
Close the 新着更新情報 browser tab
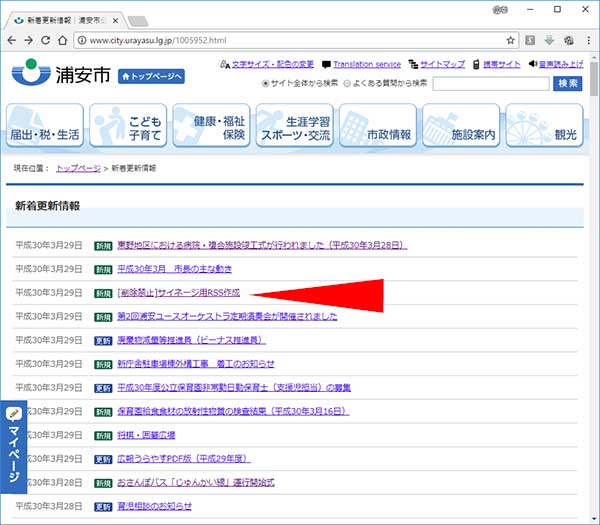point(115,18)
